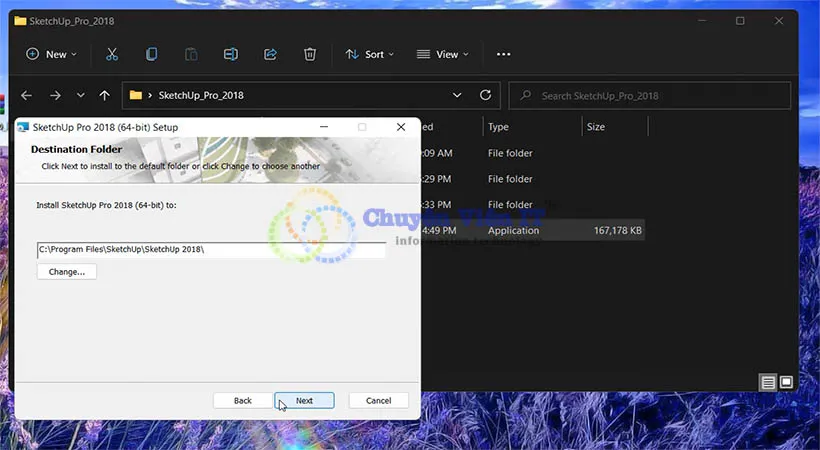The image size is (820, 450).
Task: Expand address bar history chevron
Action: [x=457, y=96]
